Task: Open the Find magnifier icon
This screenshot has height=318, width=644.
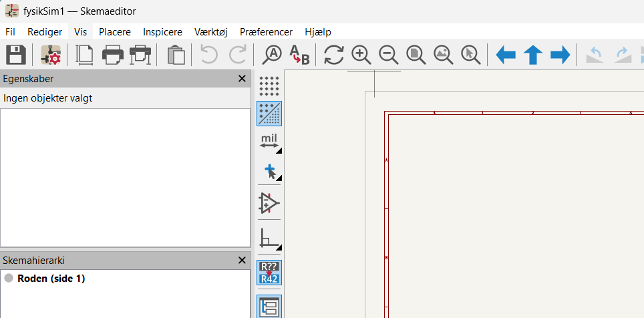Action: (x=272, y=55)
